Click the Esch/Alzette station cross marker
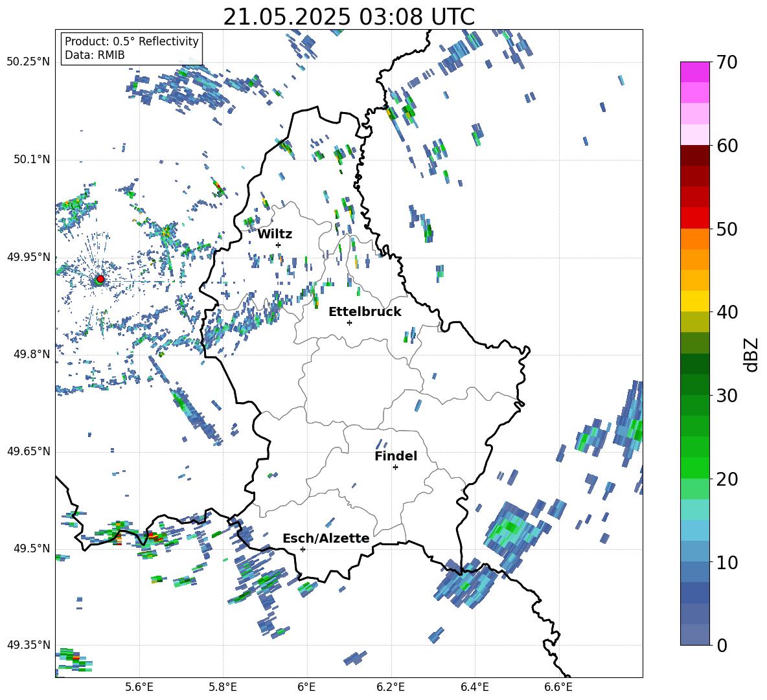This screenshot has width=767, height=700. [303, 549]
